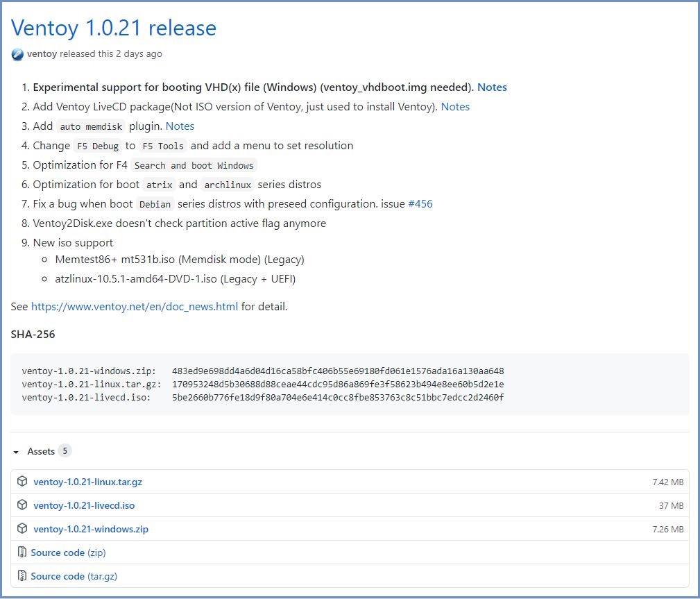
Task: Download ventoy-1.0.21-livecd.iso
Action: 84,505
